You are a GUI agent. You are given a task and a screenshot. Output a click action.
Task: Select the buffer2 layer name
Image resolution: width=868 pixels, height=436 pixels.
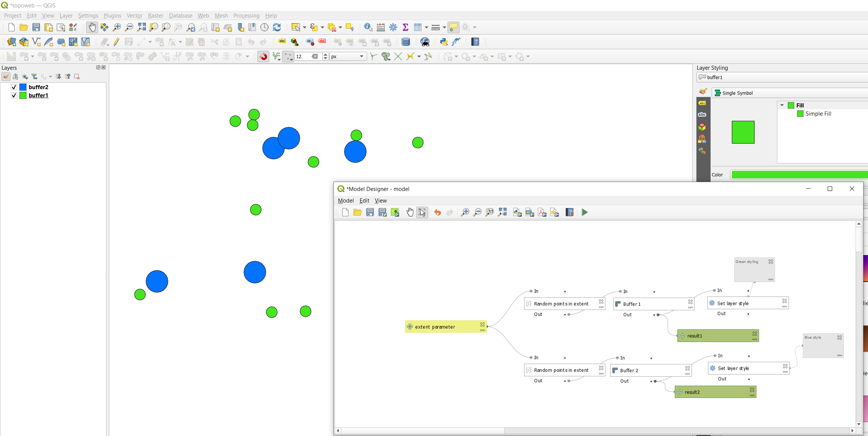38,87
